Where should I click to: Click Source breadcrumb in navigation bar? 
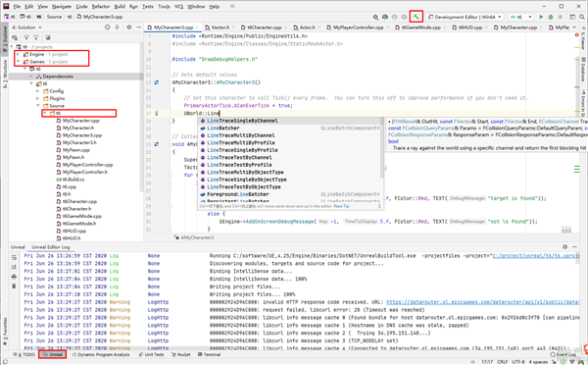point(54,17)
